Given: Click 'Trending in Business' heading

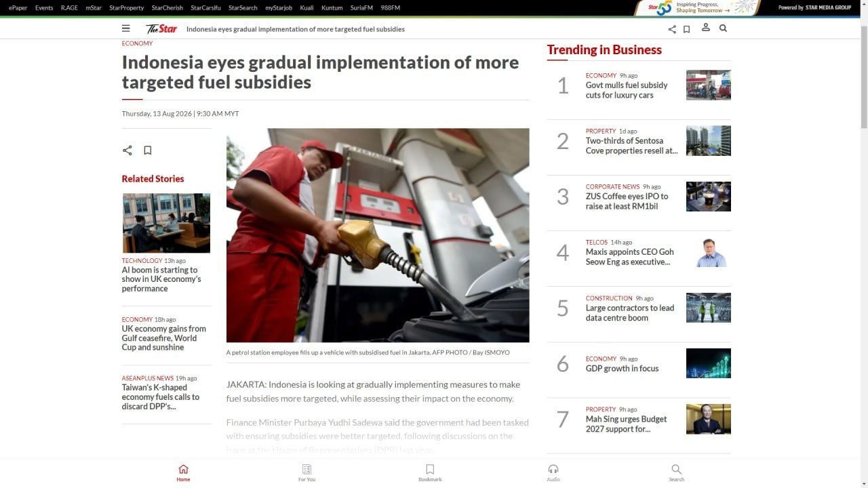Looking at the screenshot, I should [604, 49].
